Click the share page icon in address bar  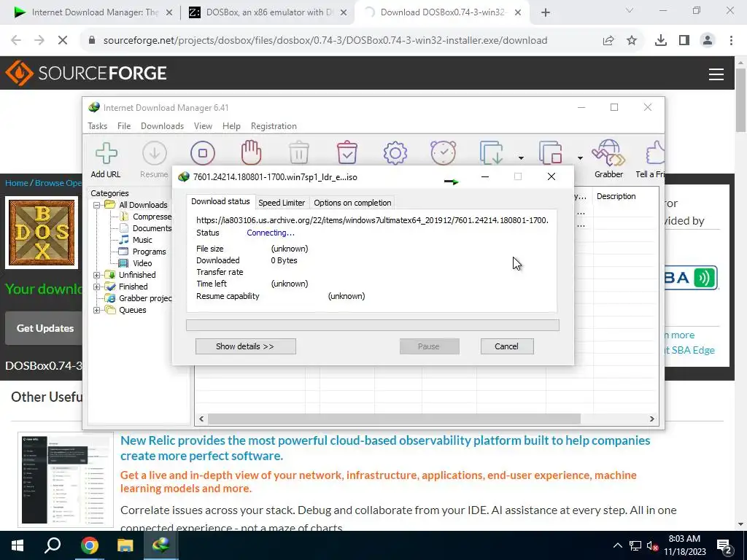(608, 41)
